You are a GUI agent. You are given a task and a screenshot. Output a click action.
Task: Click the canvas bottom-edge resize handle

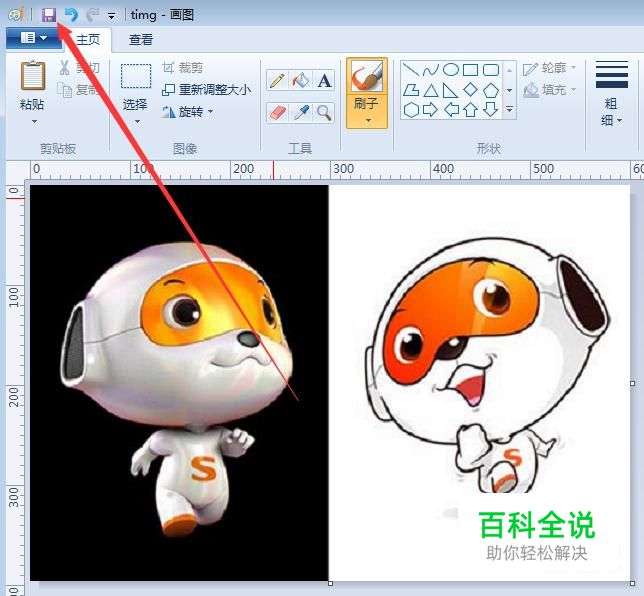(331, 583)
